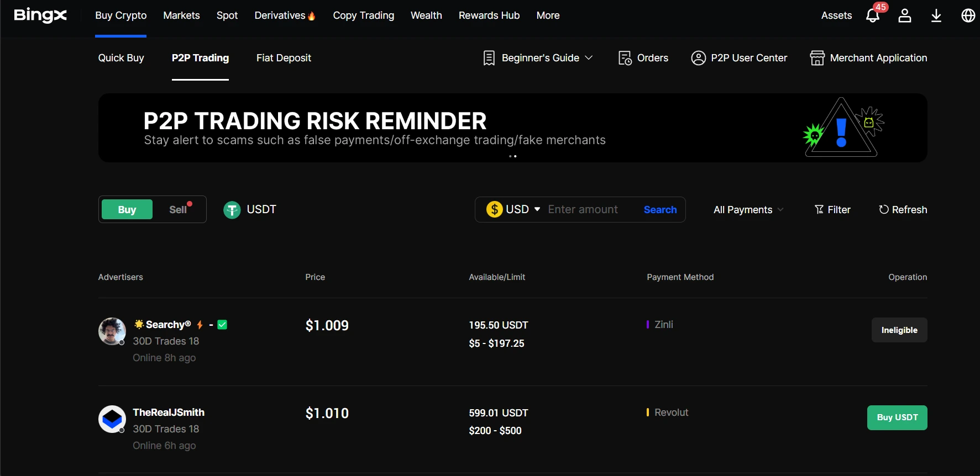The height and width of the screenshot is (476, 980).
Task: Open the Markets menu
Action: pos(181,15)
